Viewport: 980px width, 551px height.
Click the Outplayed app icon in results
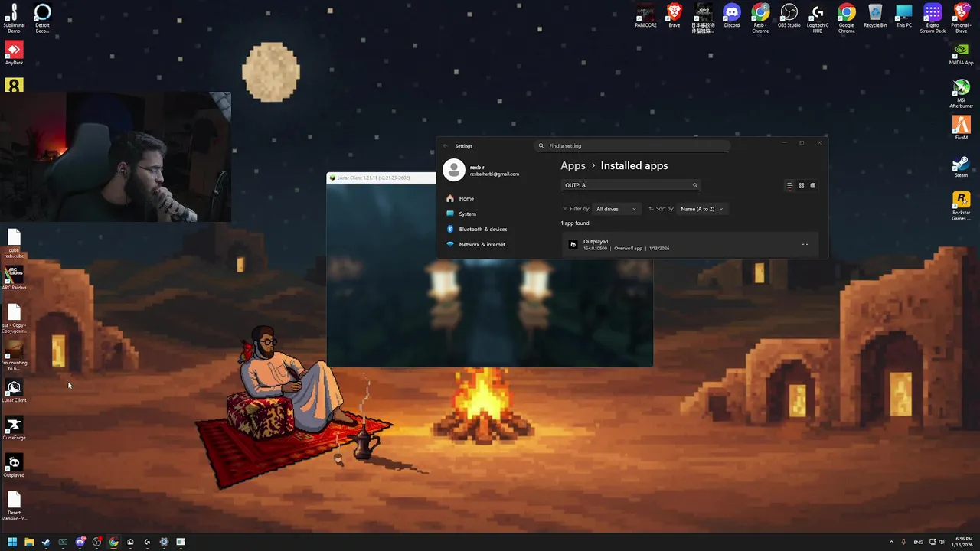573,245
